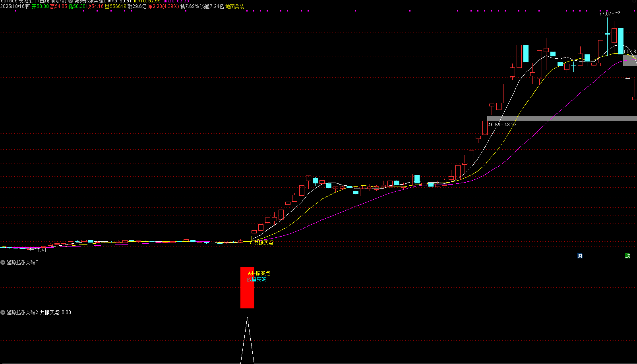Click the 换7.69% turnover readout
The width and height of the screenshot is (637, 364).
click(x=190, y=6)
